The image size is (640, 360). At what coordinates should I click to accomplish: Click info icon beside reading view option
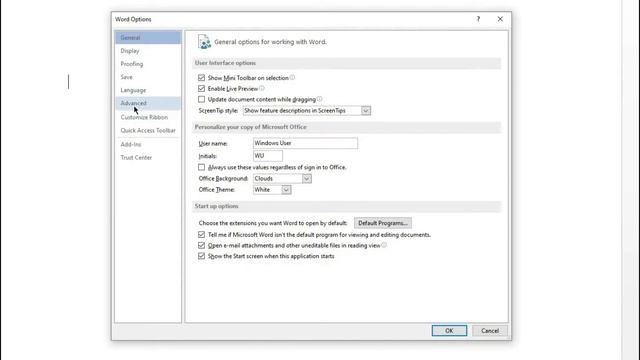[384, 245]
